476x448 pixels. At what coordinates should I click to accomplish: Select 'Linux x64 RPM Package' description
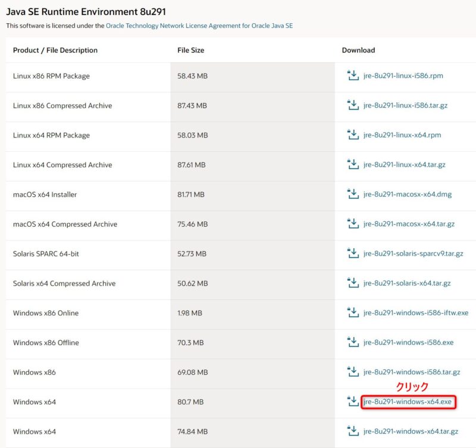click(x=51, y=135)
